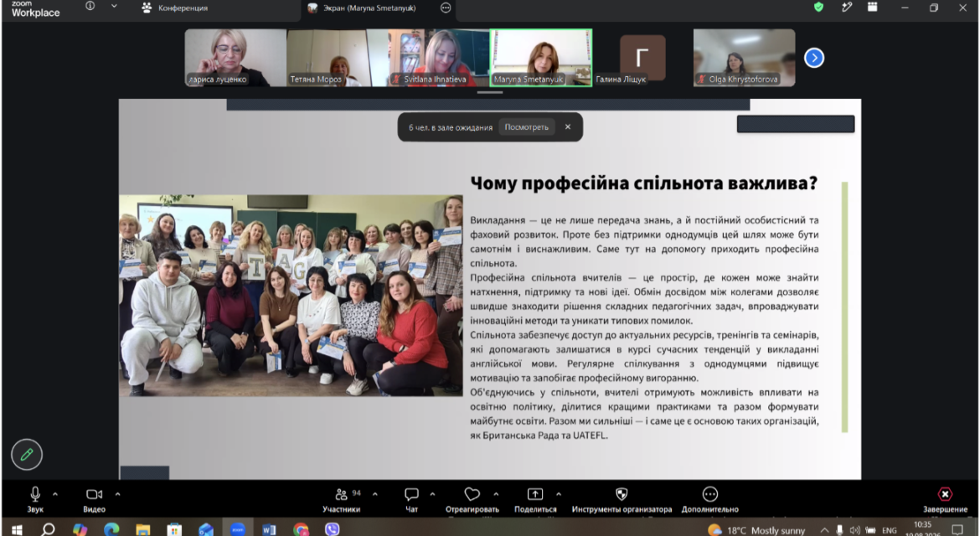The height and width of the screenshot is (536, 980).
Task: Dismiss the waiting room notification
Action: click(568, 126)
